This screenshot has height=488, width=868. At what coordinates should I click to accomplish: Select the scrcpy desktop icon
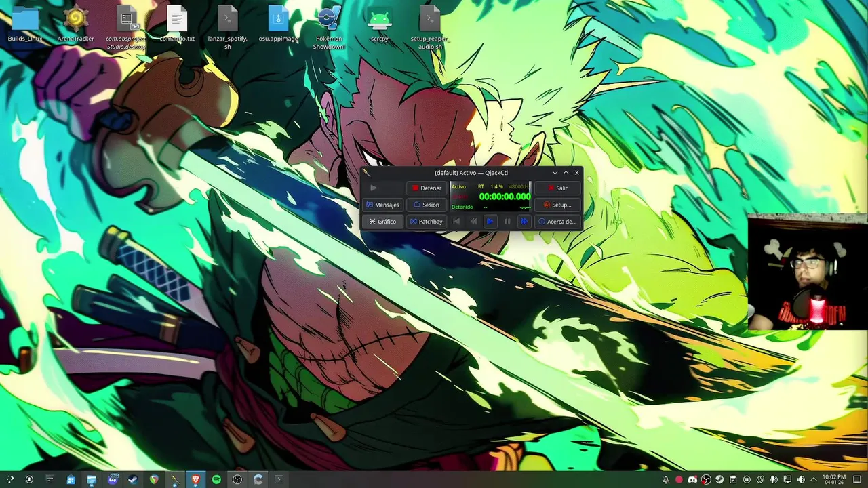379,24
